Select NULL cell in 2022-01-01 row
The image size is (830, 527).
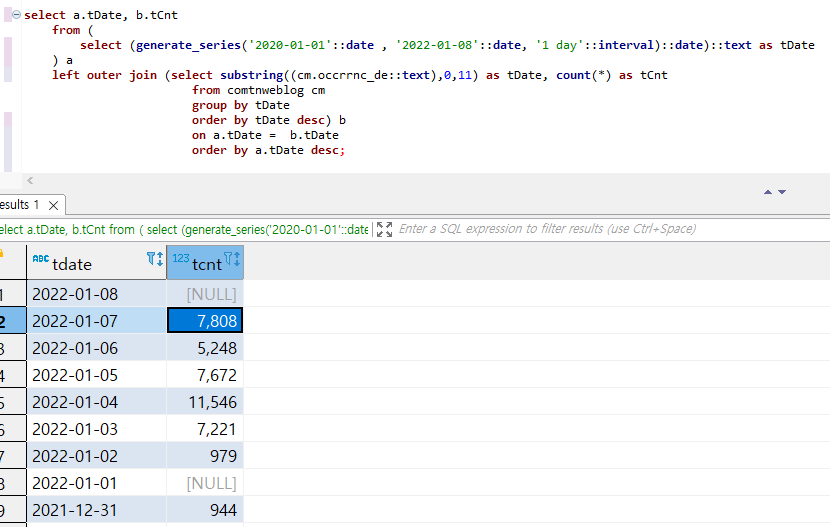pyautogui.click(x=205, y=483)
